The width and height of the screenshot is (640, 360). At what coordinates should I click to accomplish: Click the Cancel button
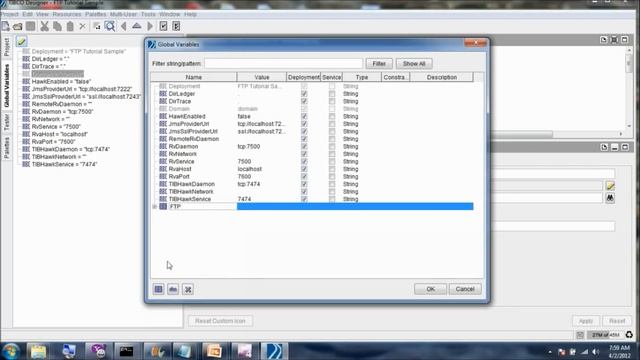coord(465,289)
